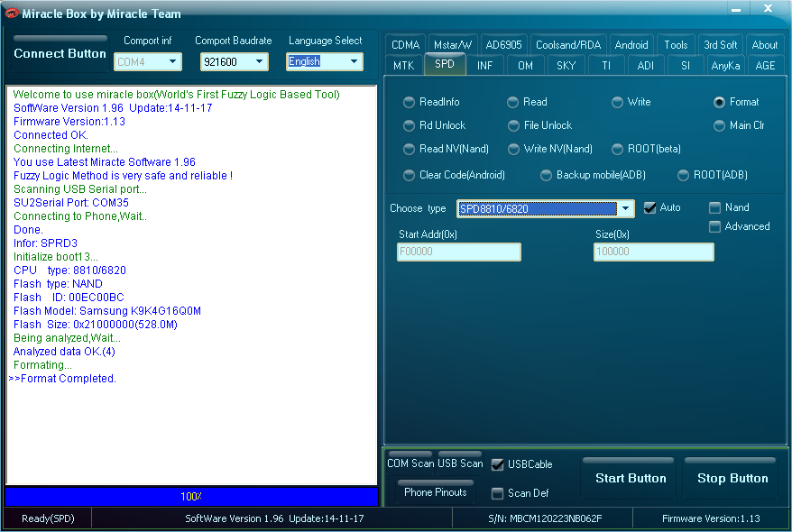Select Read NV(Nand) radio option
792x532 pixels.
click(x=447, y=149)
